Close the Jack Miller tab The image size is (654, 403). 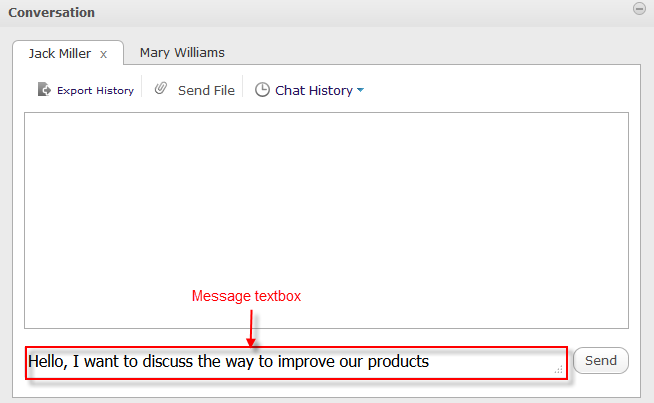(103, 54)
